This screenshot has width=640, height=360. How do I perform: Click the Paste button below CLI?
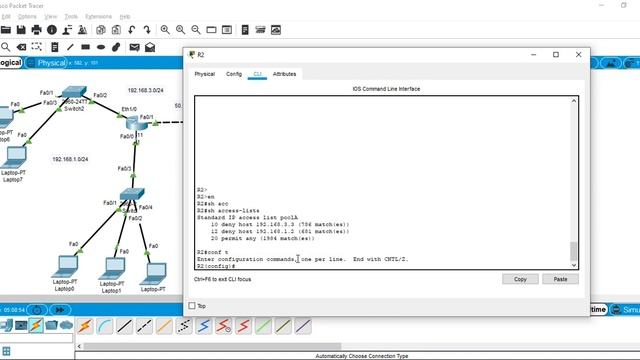(560, 279)
